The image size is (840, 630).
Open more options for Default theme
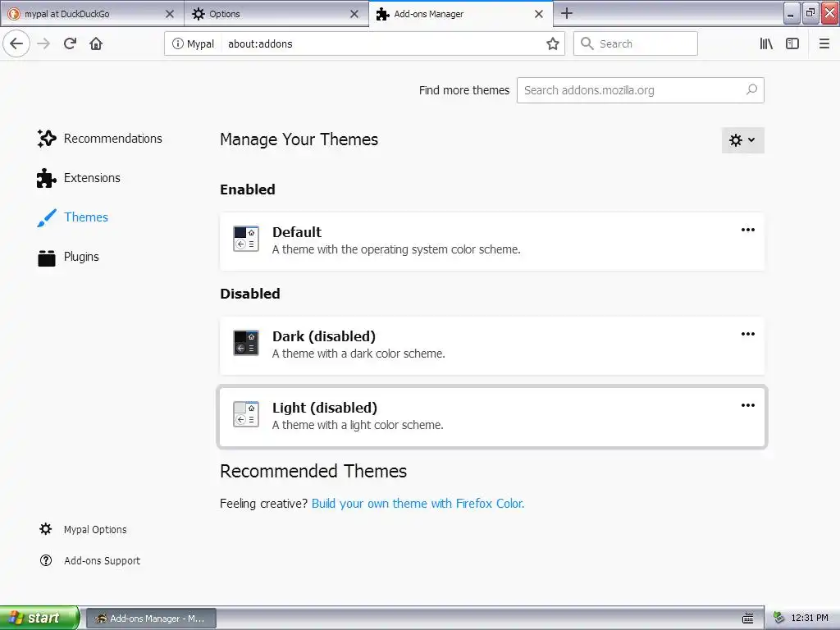coord(748,230)
